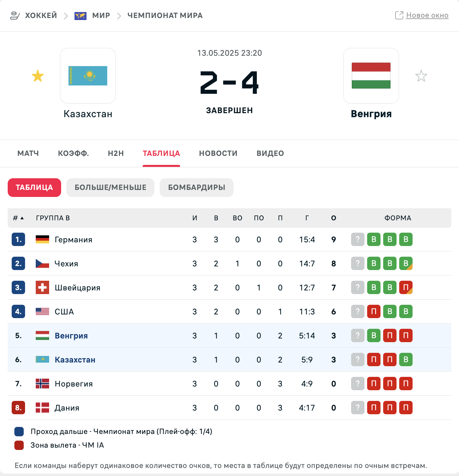This screenshot has width=459, height=476.
Task: Click the hockey stick icon in breadcrumb
Action: point(15,15)
